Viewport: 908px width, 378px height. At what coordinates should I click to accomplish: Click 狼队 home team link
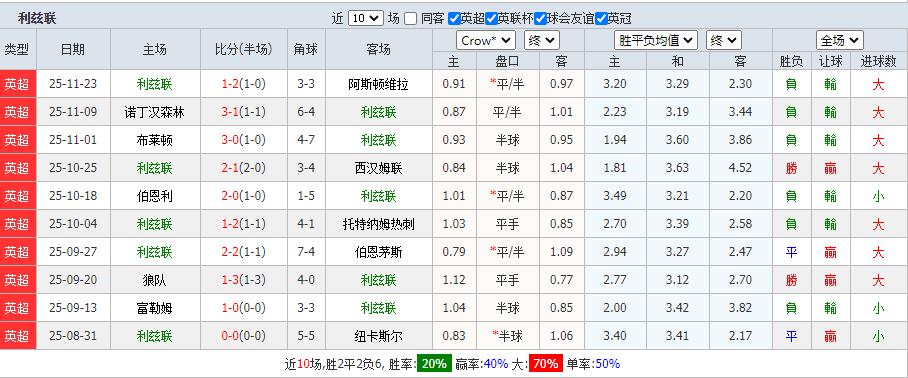pyautogui.click(x=155, y=280)
